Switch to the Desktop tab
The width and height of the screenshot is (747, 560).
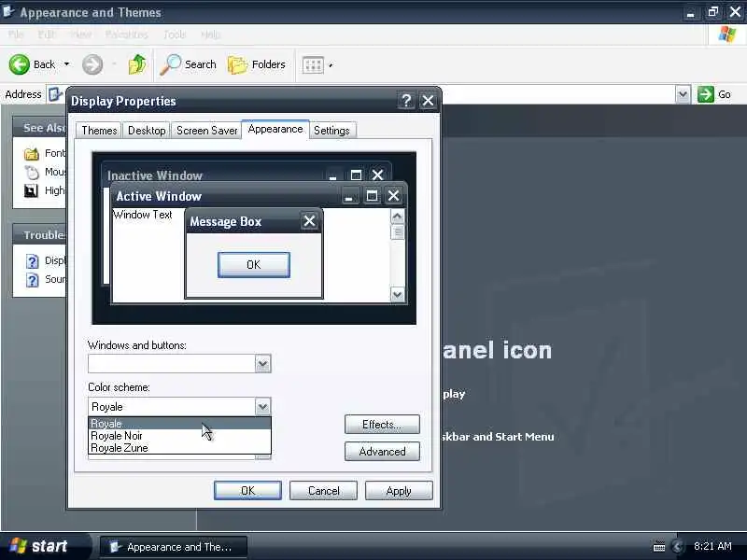(147, 131)
